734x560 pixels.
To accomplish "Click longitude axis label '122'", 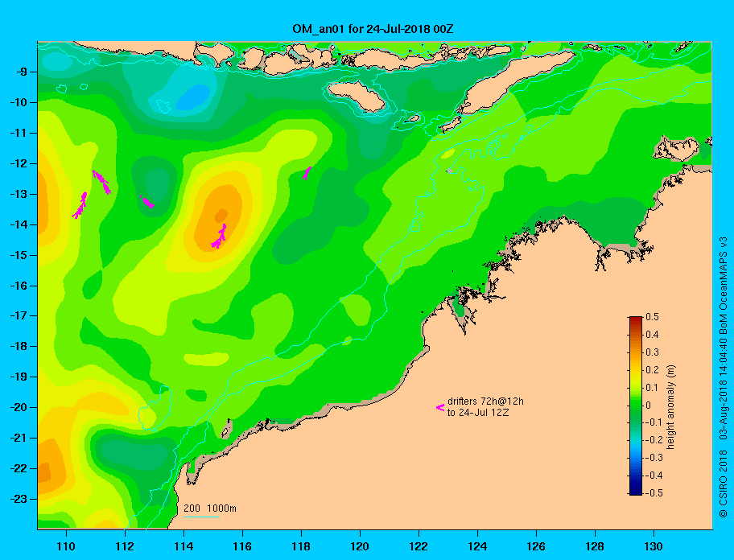I will (419, 546).
